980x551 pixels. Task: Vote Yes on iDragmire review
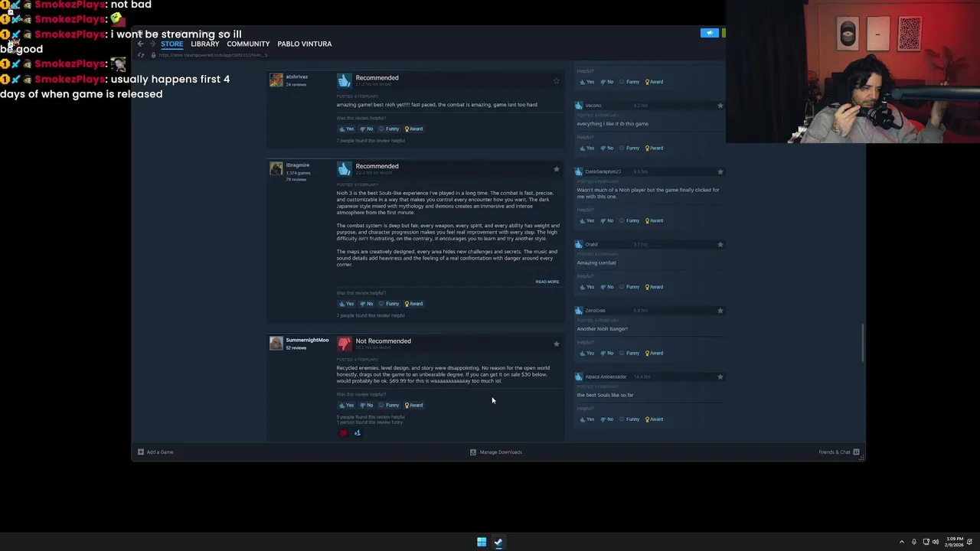(346, 304)
